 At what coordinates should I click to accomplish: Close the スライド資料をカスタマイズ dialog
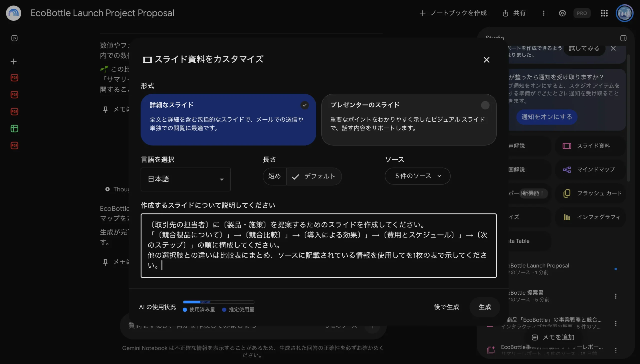(x=486, y=60)
